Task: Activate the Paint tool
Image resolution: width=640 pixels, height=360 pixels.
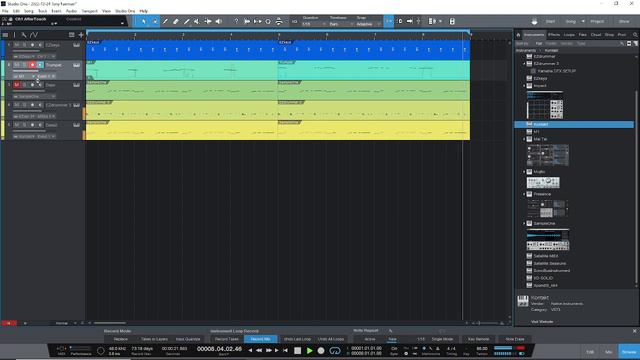Action: pyautogui.click(x=187, y=21)
